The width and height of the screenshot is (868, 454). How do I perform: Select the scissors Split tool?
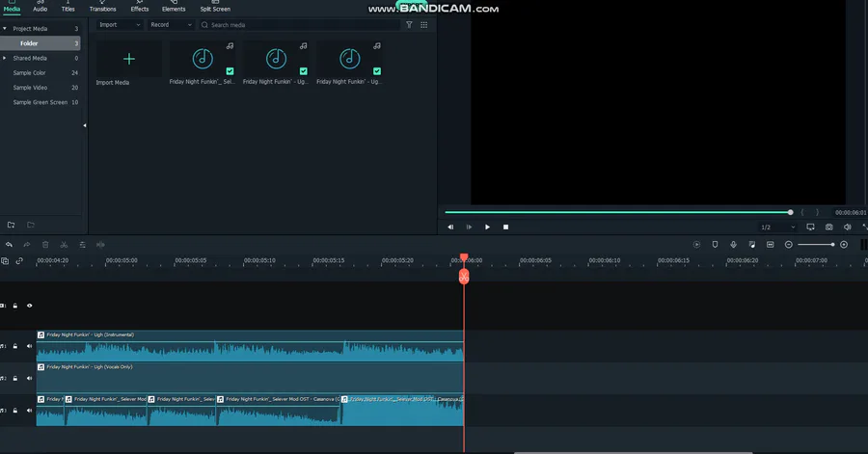[64, 245]
